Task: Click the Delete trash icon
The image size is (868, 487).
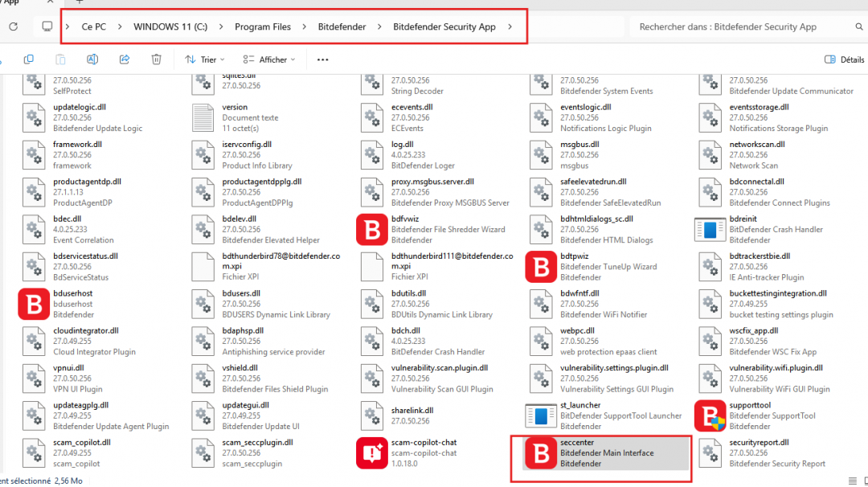Action: (x=157, y=59)
